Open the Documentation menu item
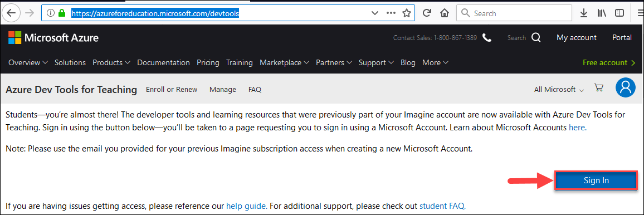This screenshot has width=644, height=215. click(x=163, y=63)
